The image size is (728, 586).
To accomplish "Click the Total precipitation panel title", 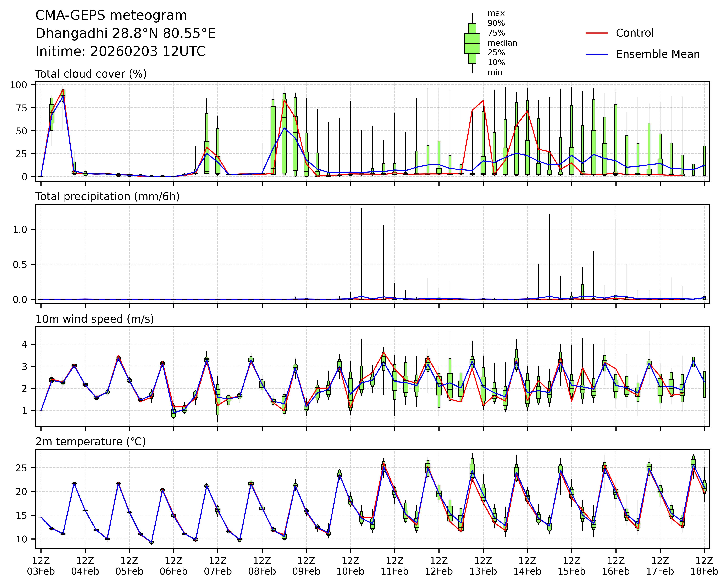I will [x=107, y=196].
